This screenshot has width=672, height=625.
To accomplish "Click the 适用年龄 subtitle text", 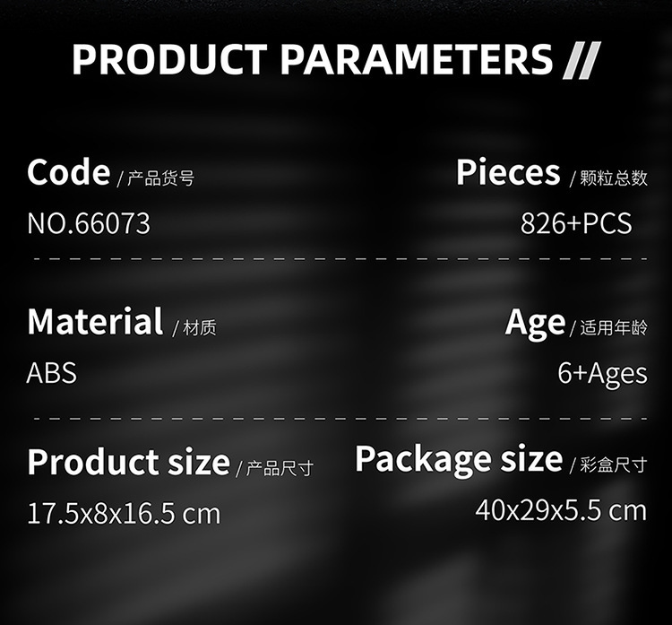I will tap(614, 329).
